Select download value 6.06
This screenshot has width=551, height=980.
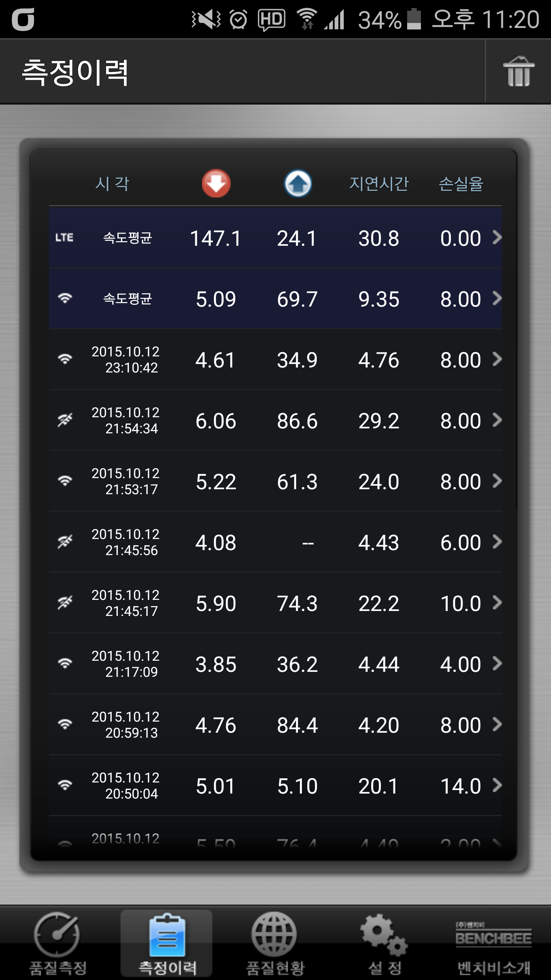pyautogui.click(x=216, y=421)
